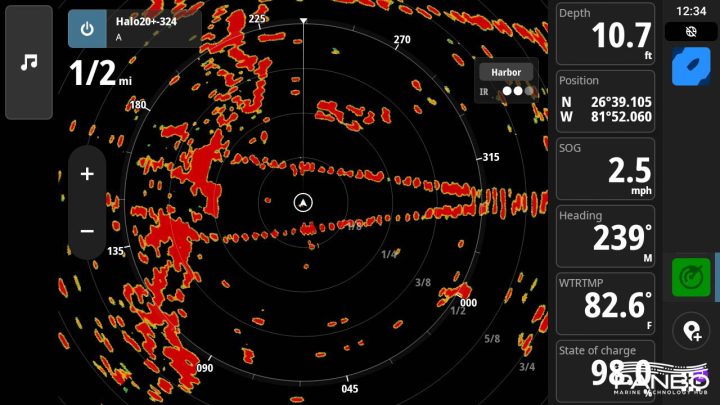Screen dimensions: 720x405
Task: Tap the WTRTMP water temperature tile
Action: coord(605,304)
